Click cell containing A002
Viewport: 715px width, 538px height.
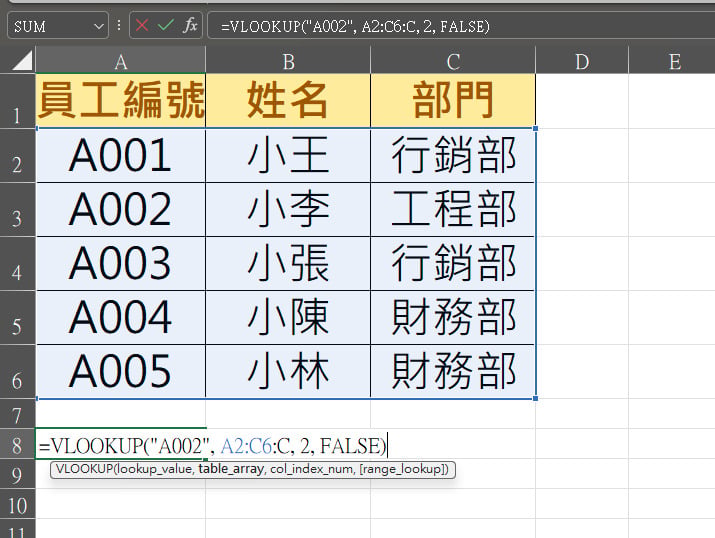121,210
